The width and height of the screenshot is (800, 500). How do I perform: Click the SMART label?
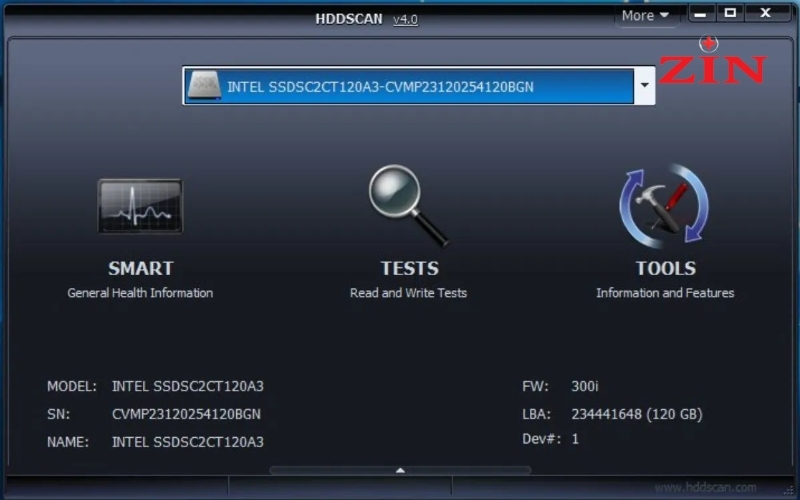pos(141,268)
